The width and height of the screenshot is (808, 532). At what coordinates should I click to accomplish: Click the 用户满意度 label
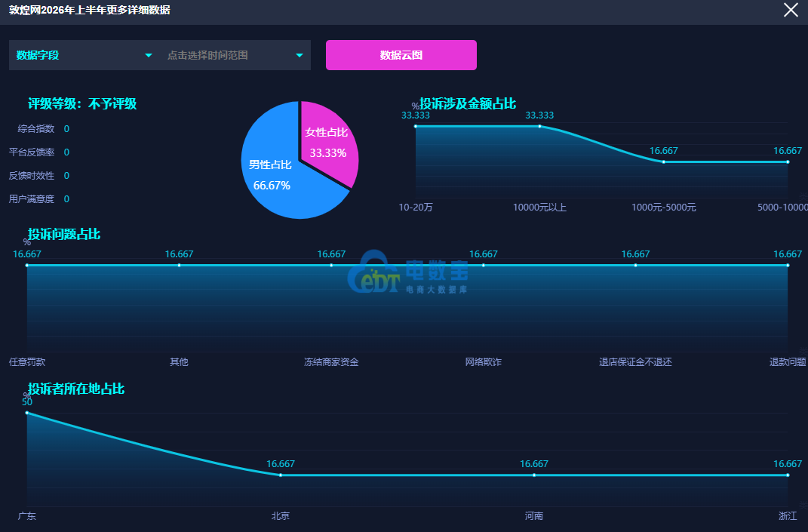32,199
